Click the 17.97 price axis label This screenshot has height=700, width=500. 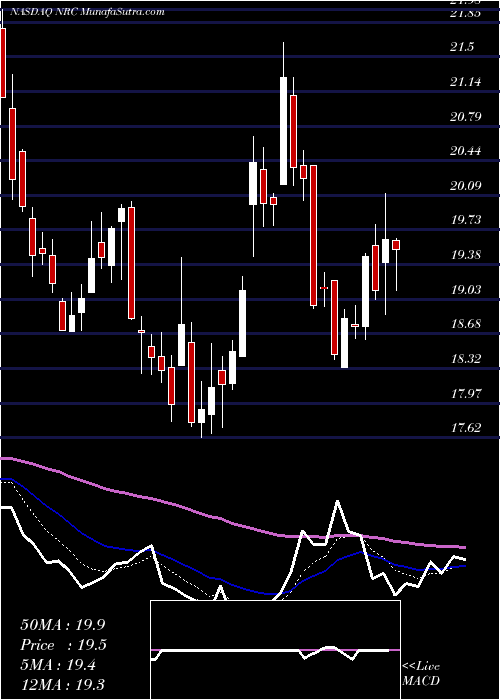466,393
